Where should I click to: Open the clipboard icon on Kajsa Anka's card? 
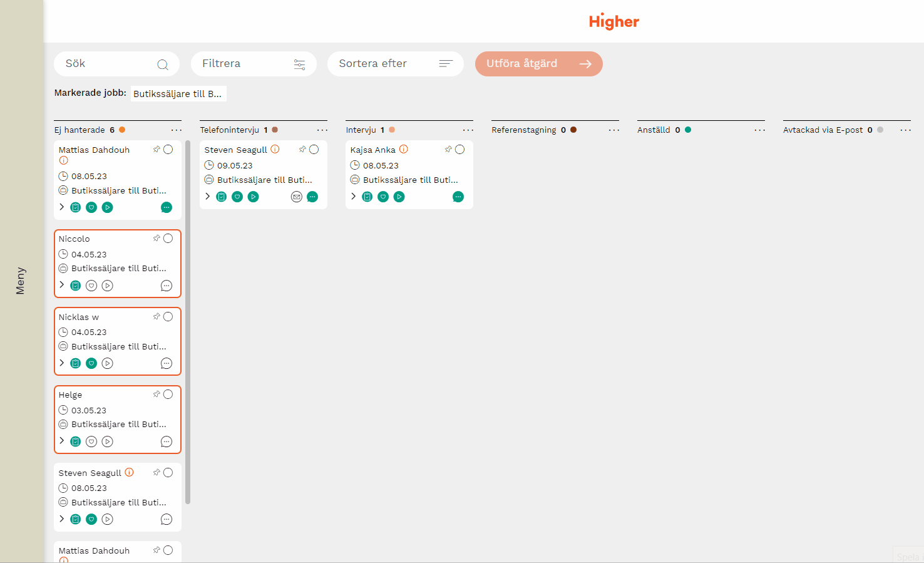click(x=367, y=197)
